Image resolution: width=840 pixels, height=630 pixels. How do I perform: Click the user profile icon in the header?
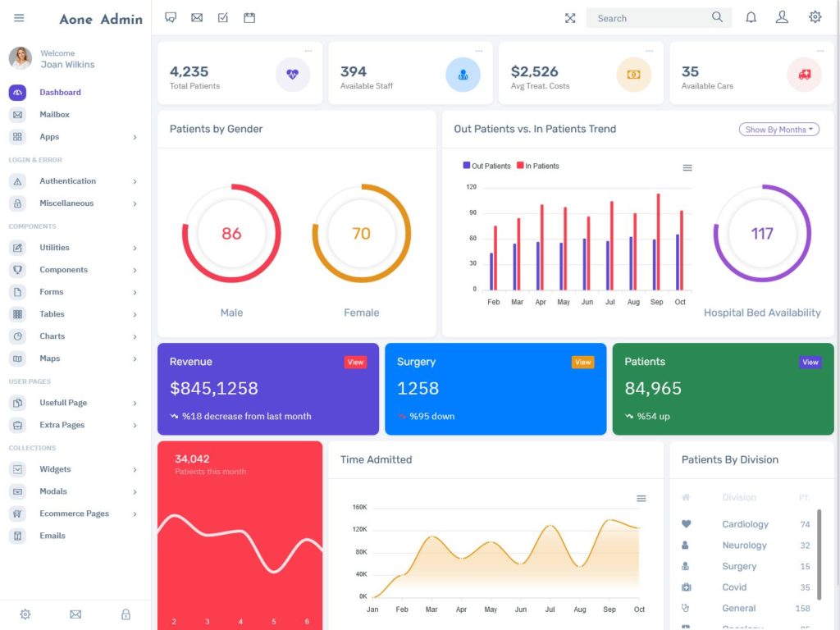(782, 16)
